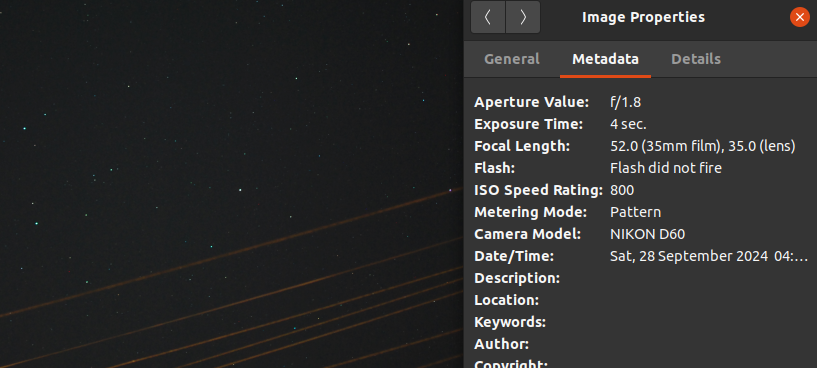Select the Author label
Image resolution: width=817 pixels, height=368 pixels.
pyautogui.click(x=501, y=344)
